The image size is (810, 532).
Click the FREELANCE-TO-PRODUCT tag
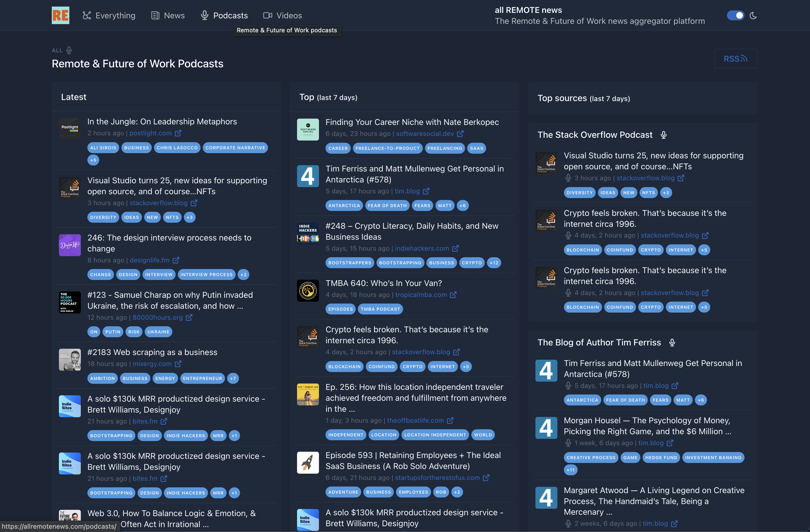(387, 148)
